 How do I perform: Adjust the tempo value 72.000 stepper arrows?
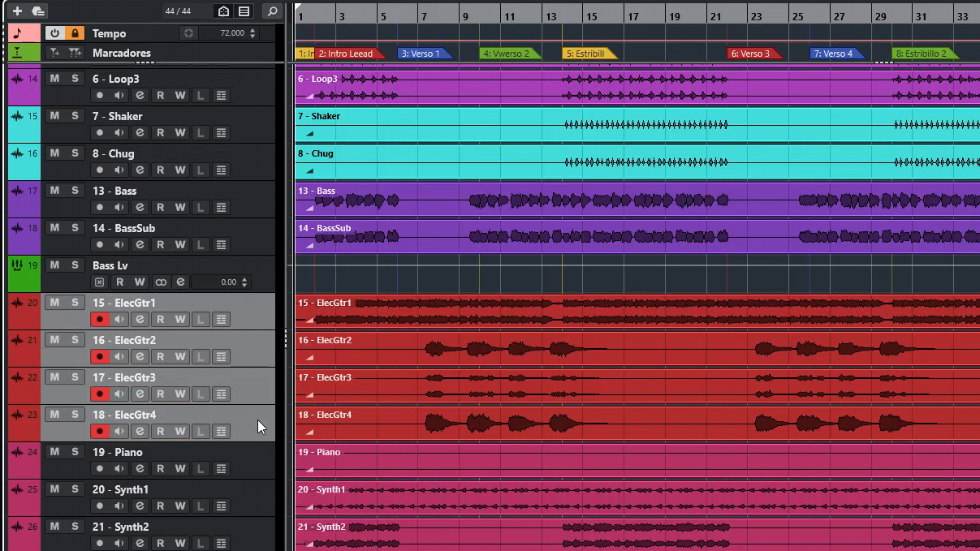tap(253, 33)
